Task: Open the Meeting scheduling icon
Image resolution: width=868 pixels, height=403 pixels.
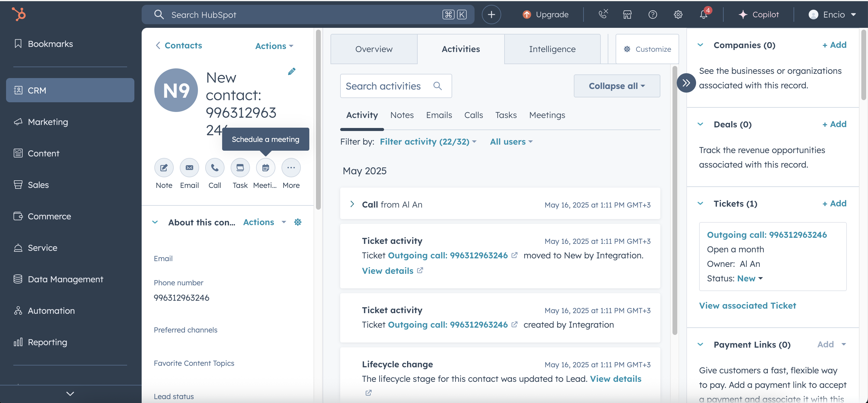Action: pos(265,168)
